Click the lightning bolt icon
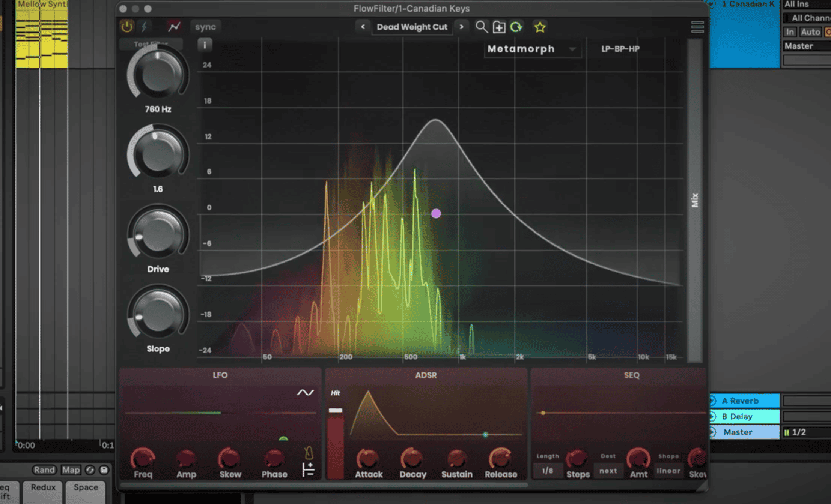The height and width of the screenshot is (504, 831). click(x=144, y=27)
